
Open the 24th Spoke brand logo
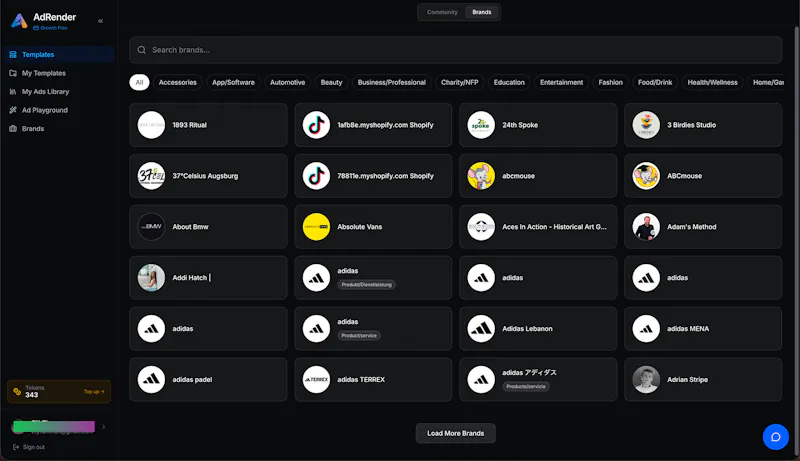tap(481, 125)
